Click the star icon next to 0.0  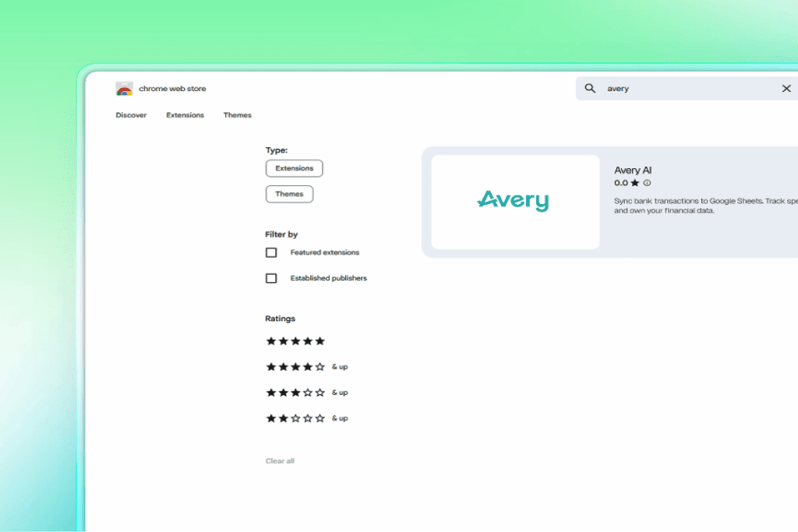click(x=634, y=183)
